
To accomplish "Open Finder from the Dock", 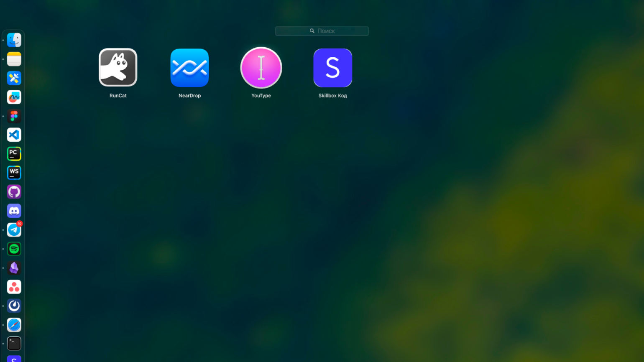I will [x=14, y=40].
